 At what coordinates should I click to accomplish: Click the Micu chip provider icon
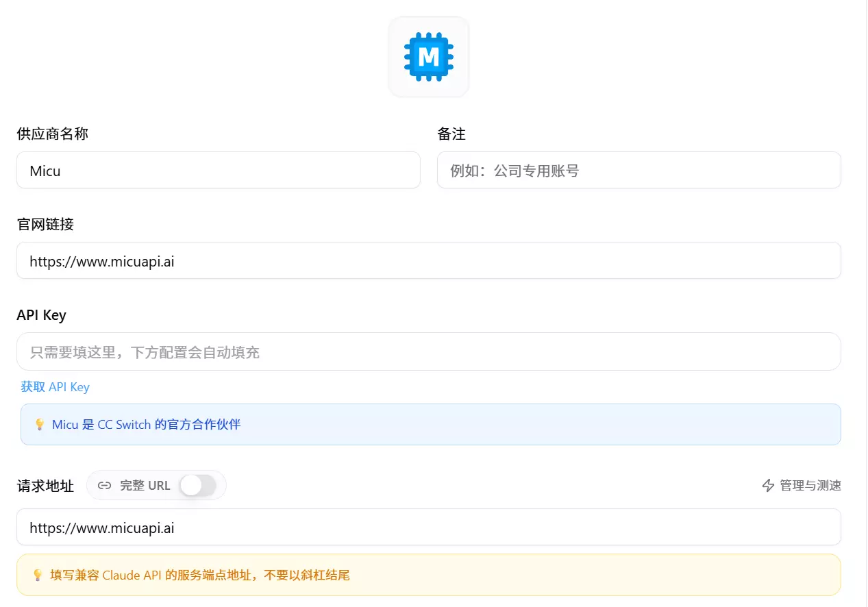click(x=429, y=57)
